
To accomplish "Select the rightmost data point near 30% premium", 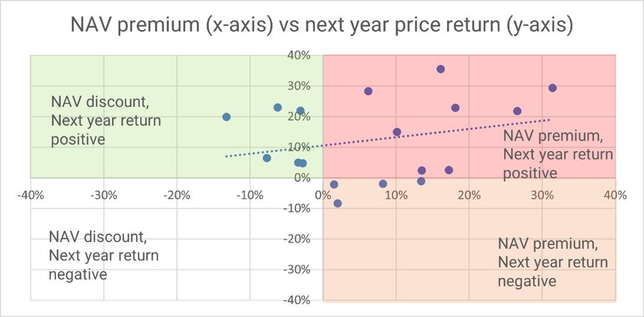I will point(553,88).
